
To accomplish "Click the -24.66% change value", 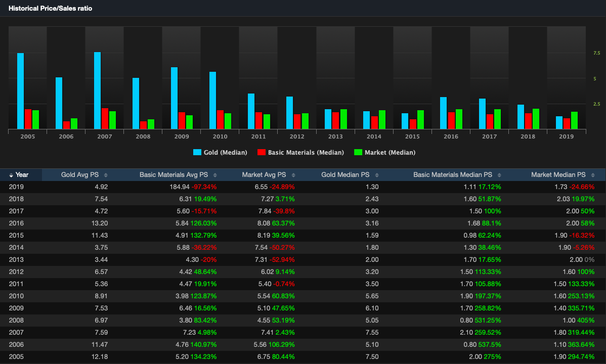I will click(x=582, y=187).
